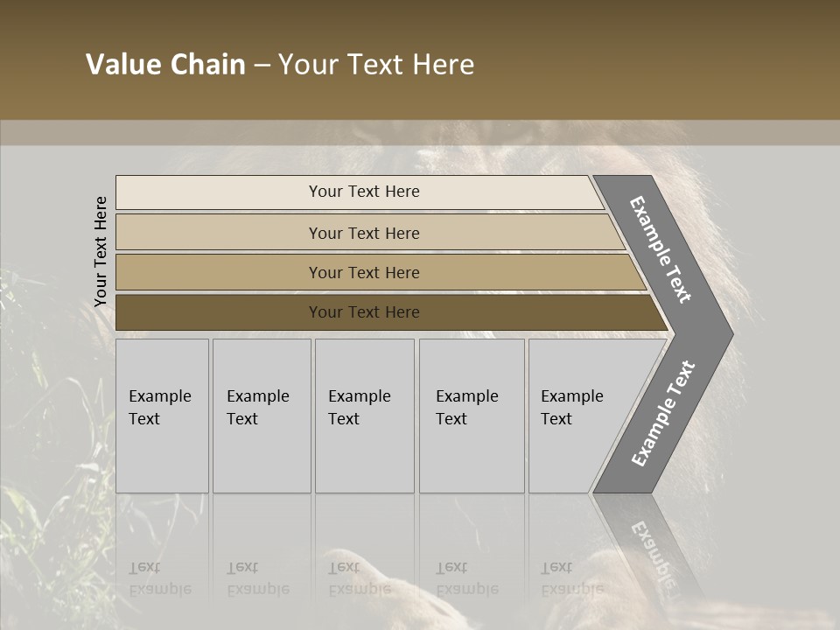Select the top cream "Your Text Here" bar
The height and width of the screenshot is (630, 840).
pos(363,192)
